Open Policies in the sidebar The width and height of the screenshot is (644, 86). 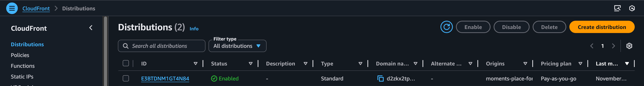click(20, 55)
